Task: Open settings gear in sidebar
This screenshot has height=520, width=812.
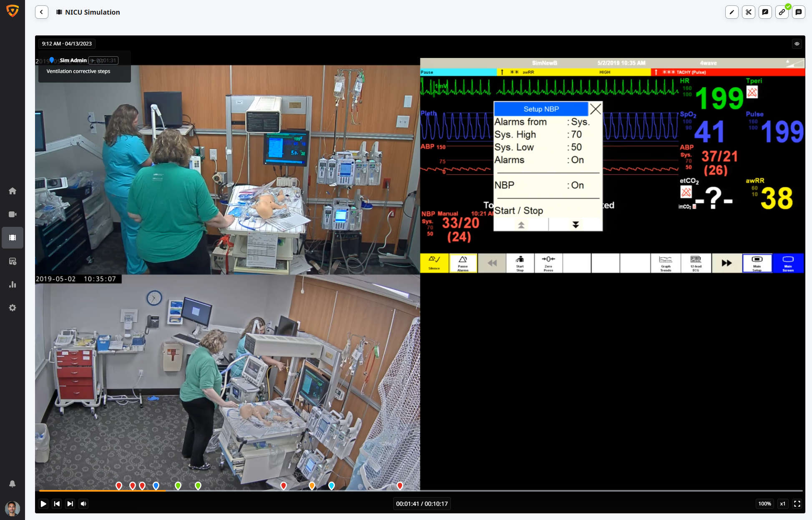Action: (x=13, y=308)
